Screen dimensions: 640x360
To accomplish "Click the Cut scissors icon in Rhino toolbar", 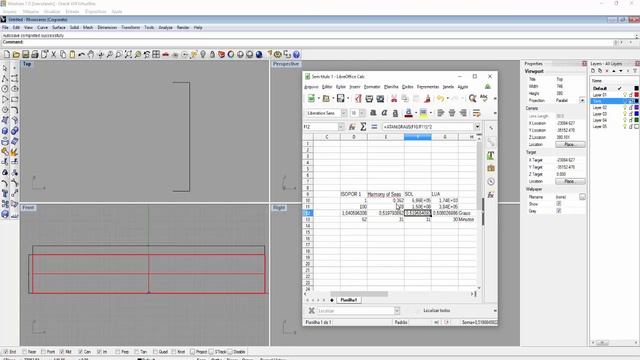I will 53,54.
